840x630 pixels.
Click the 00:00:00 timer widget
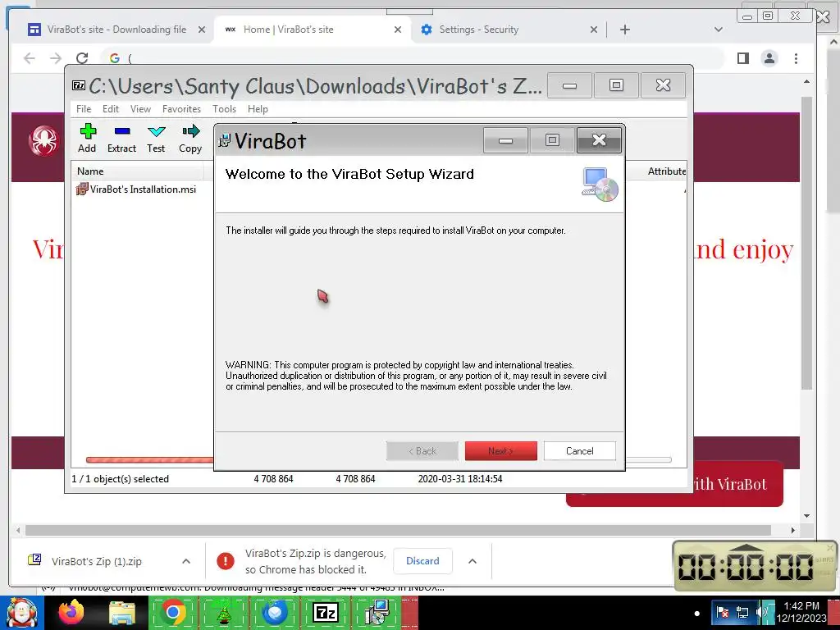755,566
